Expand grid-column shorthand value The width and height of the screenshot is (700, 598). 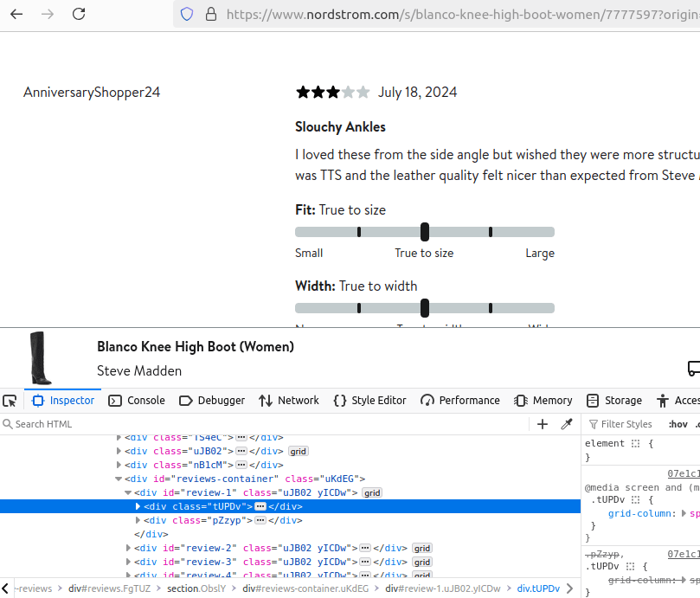tap(684, 513)
